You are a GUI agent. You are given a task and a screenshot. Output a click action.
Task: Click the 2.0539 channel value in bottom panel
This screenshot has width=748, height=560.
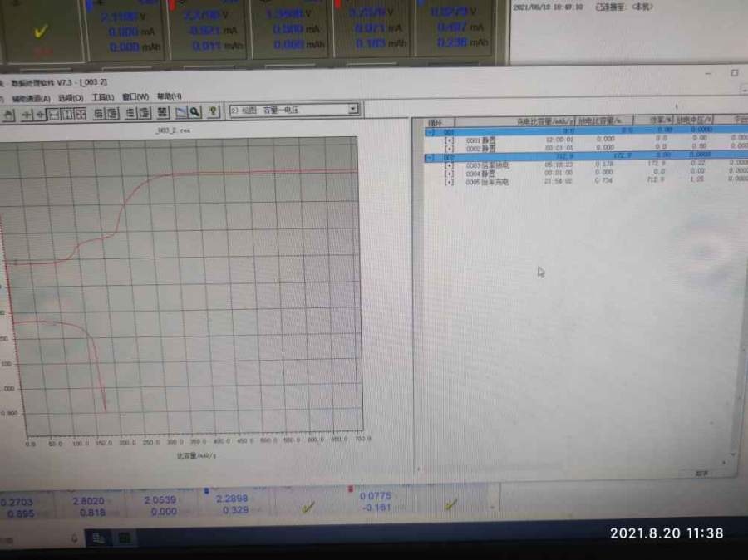tap(160, 500)
